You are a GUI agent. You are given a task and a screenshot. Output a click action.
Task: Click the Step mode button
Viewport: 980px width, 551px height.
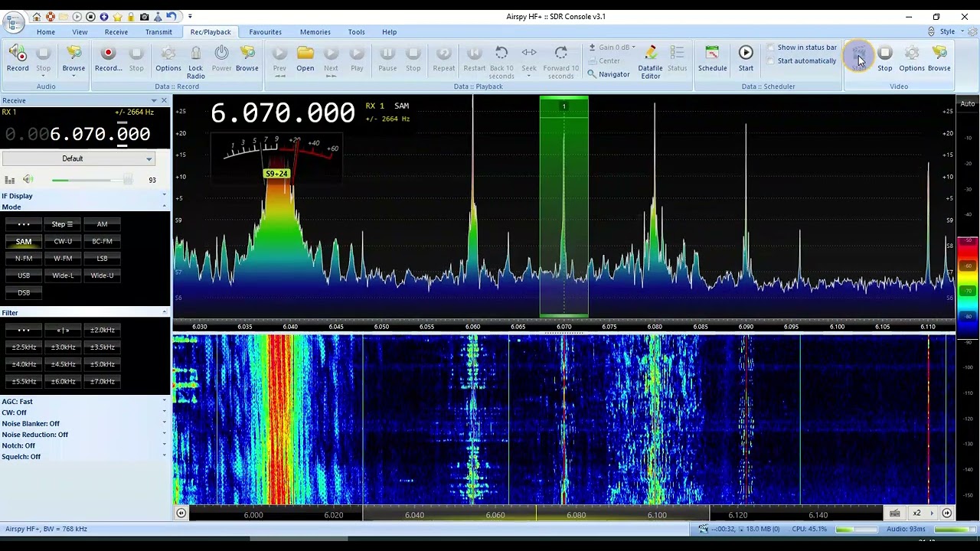(63, 224)
